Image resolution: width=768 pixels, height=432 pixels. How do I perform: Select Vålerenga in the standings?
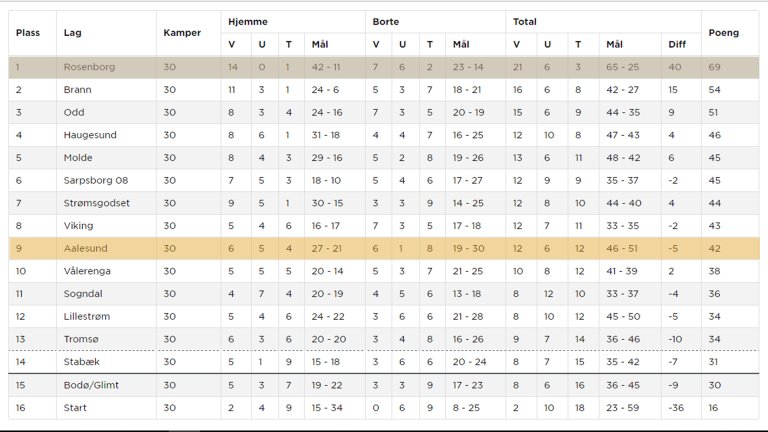tap(88, 271)
